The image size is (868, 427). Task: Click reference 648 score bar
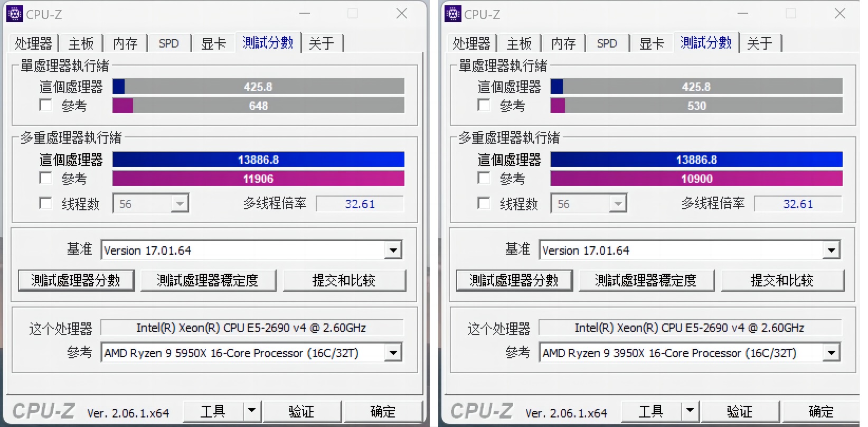tap(258, 106)
